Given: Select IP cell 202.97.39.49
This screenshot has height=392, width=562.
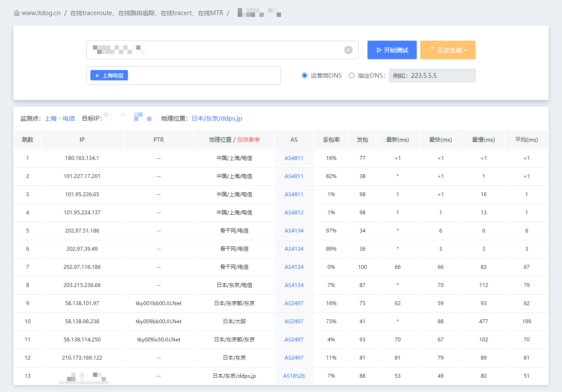Looking at the screenshot, I should tap(82, 249).
